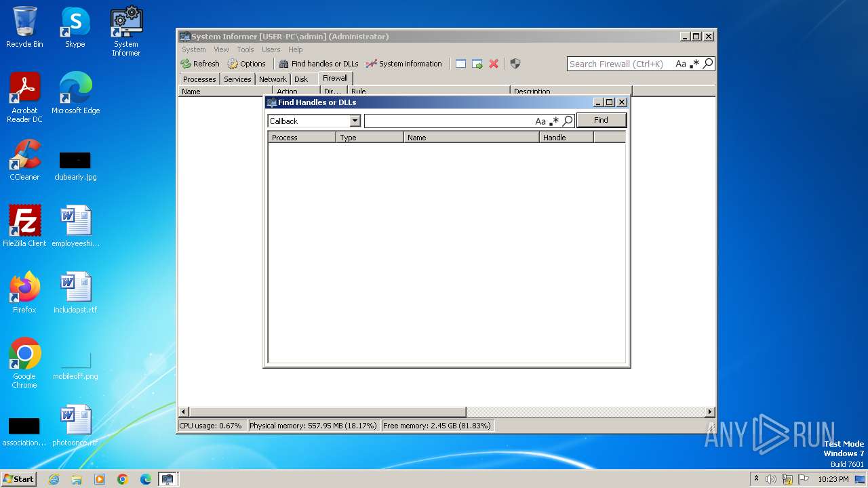Click the Start button

pyautogui.click(x=19, y=479)
